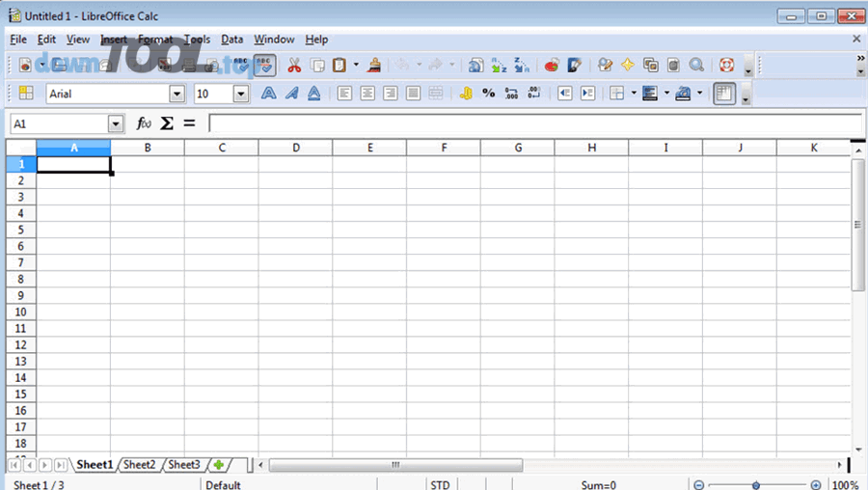Toggle Center Horizontally alignment

click(367, 93)
